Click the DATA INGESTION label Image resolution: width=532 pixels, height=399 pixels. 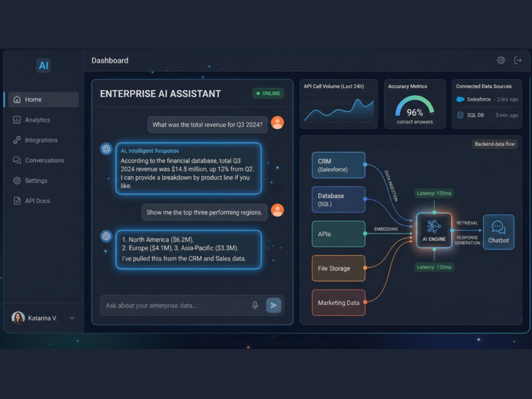391,186
